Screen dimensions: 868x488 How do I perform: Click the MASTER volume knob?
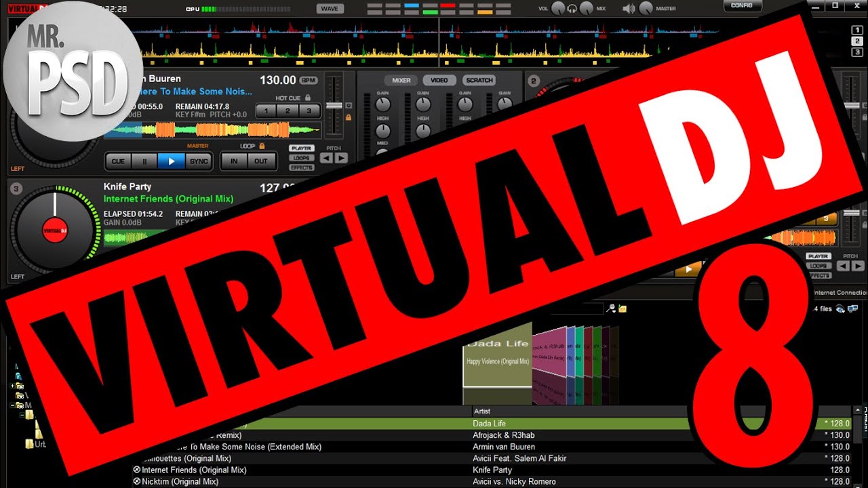(646, 9)
